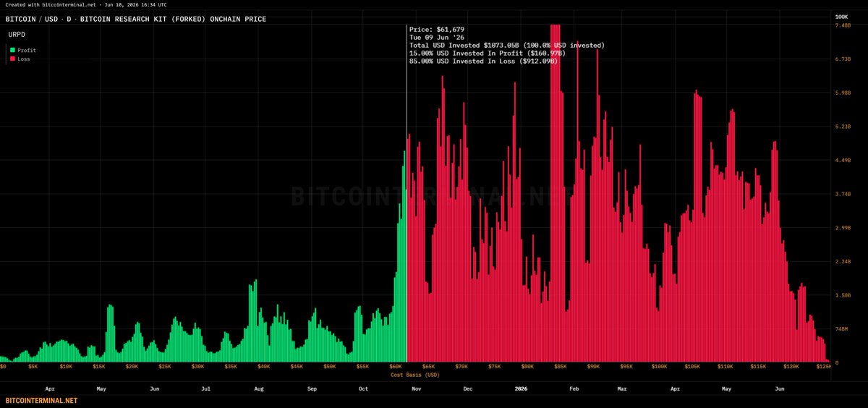Select the URPD indicator label

(x=17, y=34)
